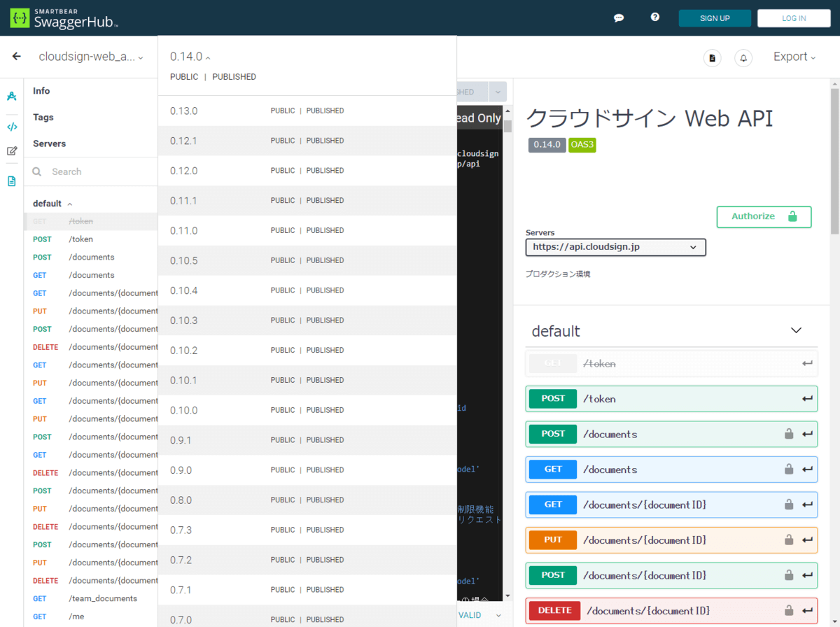Expand the VALID status chevron

point(499,615)
